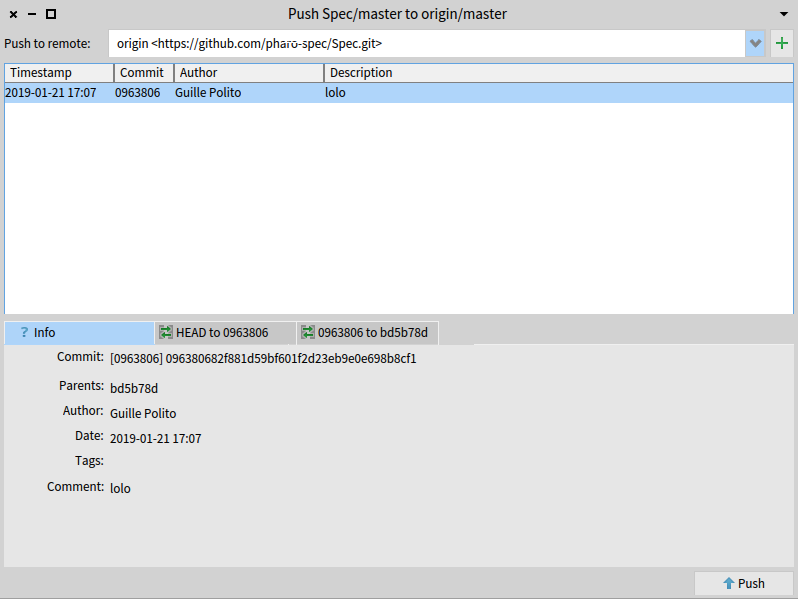Click the diff icon on HEAD tab
Screen dimensions: 798x599
click(x=166, y=333)
